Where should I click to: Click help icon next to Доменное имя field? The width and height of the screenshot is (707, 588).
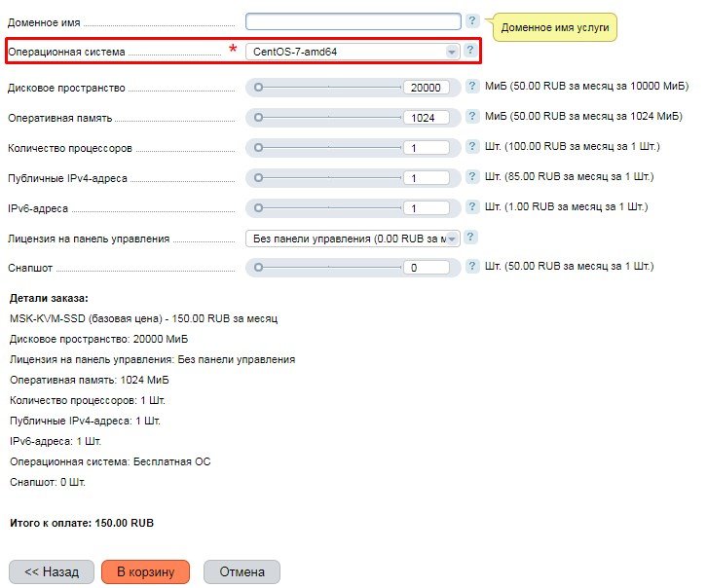[472, 20]
